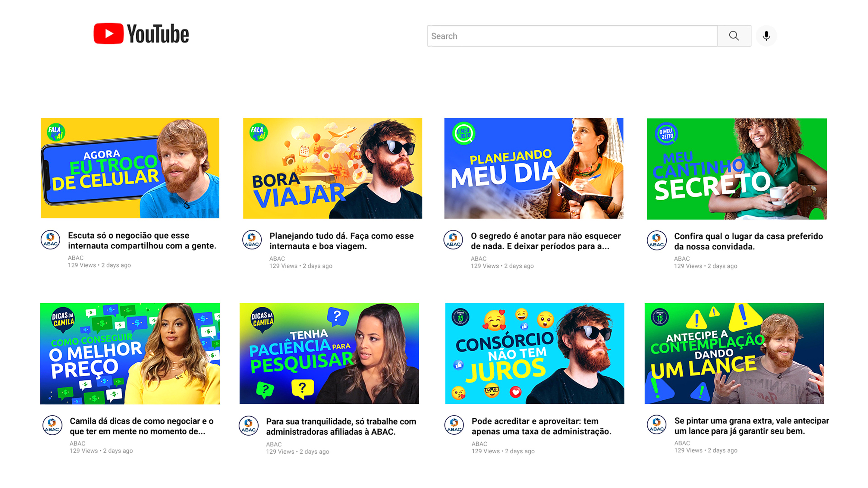Open ABAC avatar beside 'Escuta só o negocião' video

(51, 240)
